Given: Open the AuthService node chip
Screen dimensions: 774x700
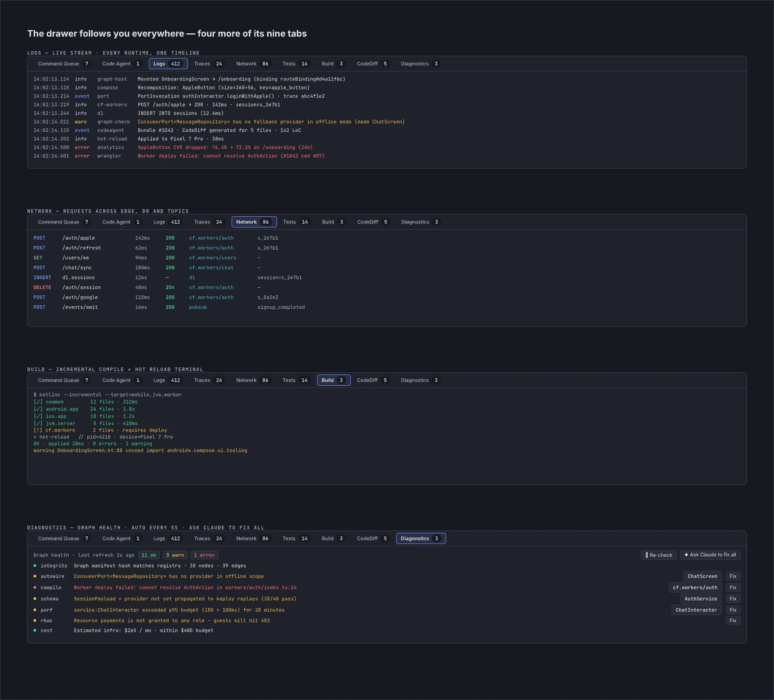Looking at the screenshot, I should [x=701, y=599].
